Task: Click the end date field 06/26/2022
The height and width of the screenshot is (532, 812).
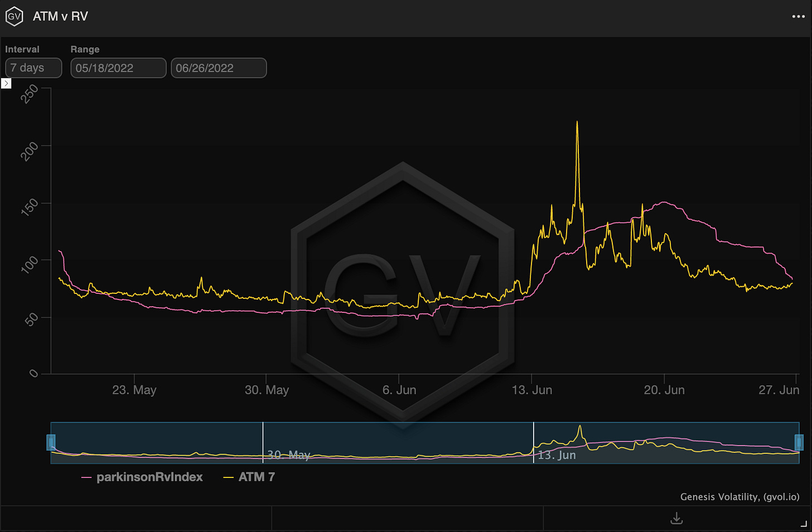Action: pyautogui.click(x=219, y=68)
